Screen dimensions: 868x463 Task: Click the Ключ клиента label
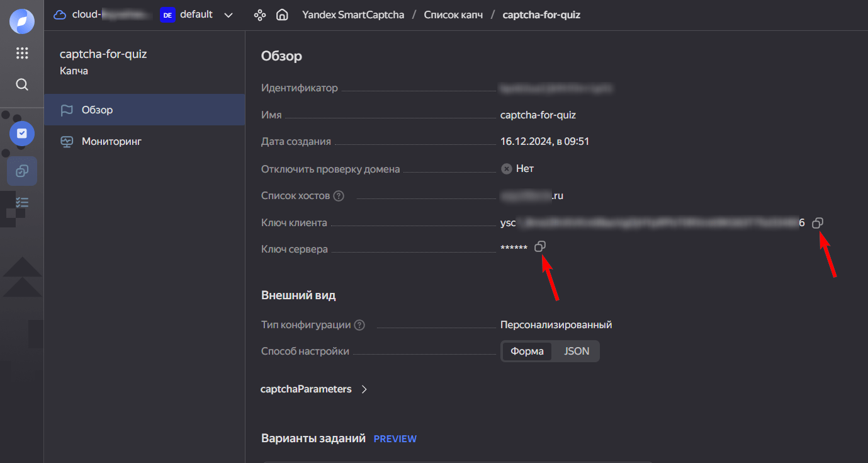point(294,222)
